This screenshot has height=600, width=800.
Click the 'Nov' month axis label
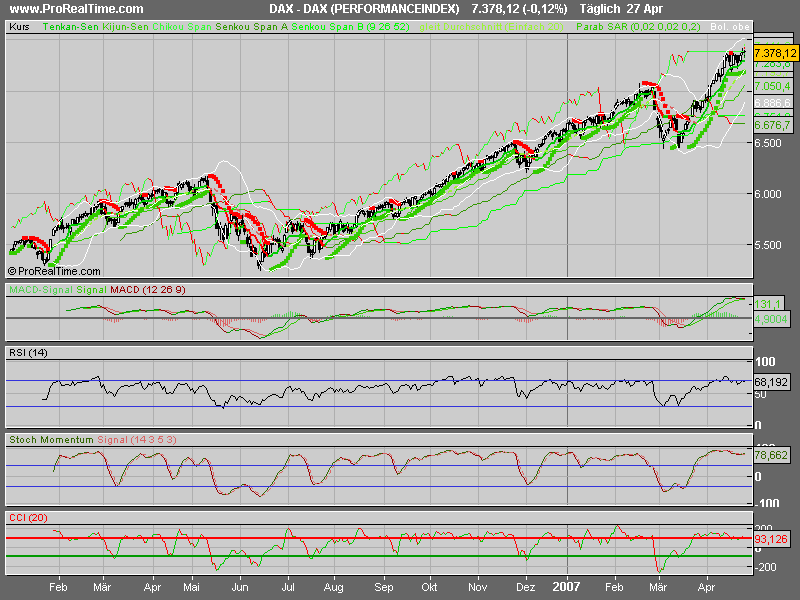tap(478, 587)
